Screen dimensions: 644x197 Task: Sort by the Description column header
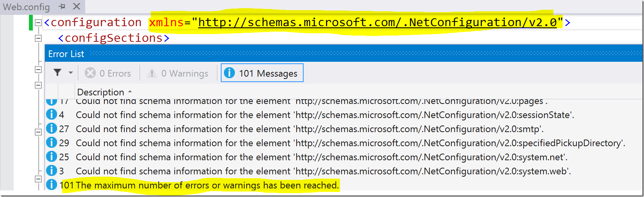[100, 92]
